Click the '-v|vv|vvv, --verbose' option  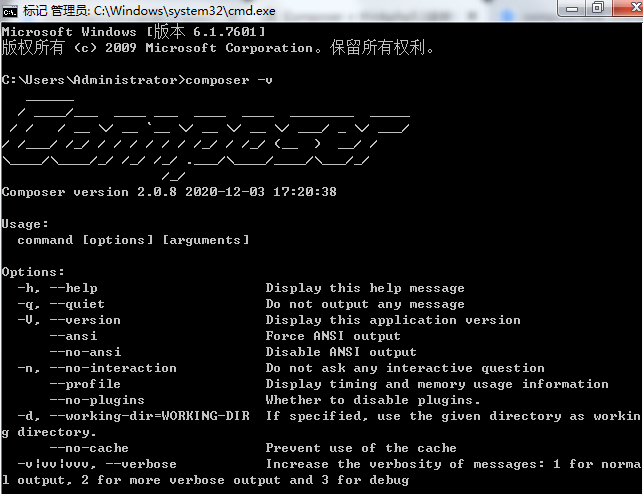[97, 464]
